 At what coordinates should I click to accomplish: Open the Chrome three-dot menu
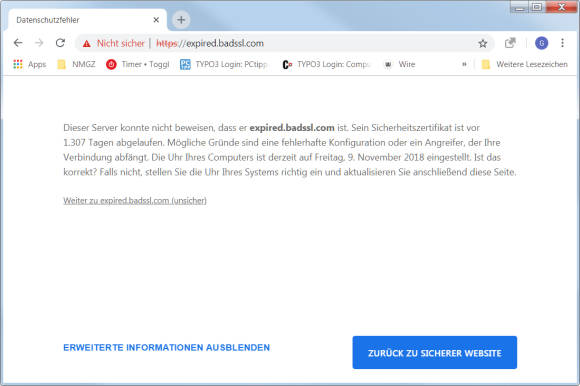pyautogui.click(x=562, y=43)
